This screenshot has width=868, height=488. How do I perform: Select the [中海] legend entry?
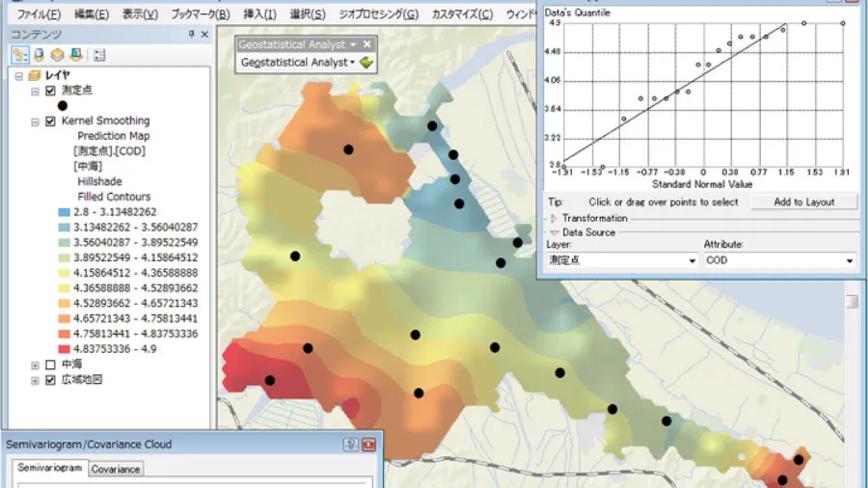pyautogui.click(x=88, y=167)
